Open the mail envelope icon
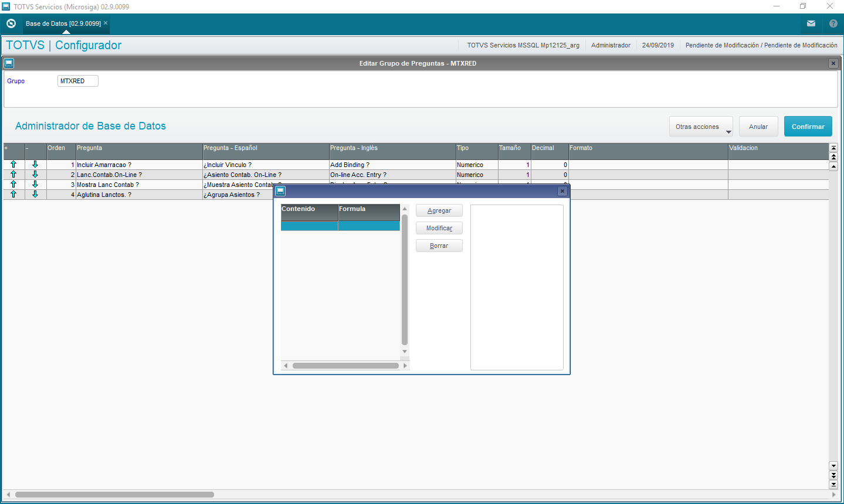Screen dimensions: 844x504 811,23
